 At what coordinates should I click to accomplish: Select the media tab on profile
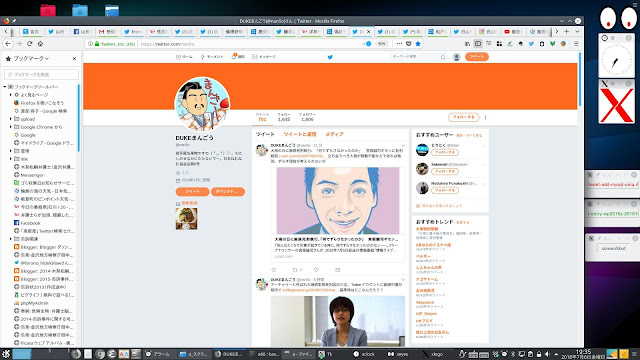[334, 134]
